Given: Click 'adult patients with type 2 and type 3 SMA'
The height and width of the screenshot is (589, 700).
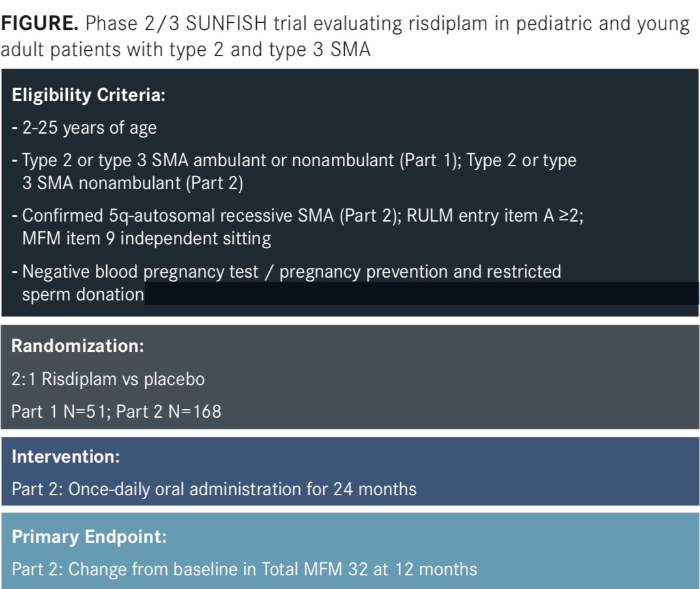Looking at the screenshot, I should coord(186,50).
